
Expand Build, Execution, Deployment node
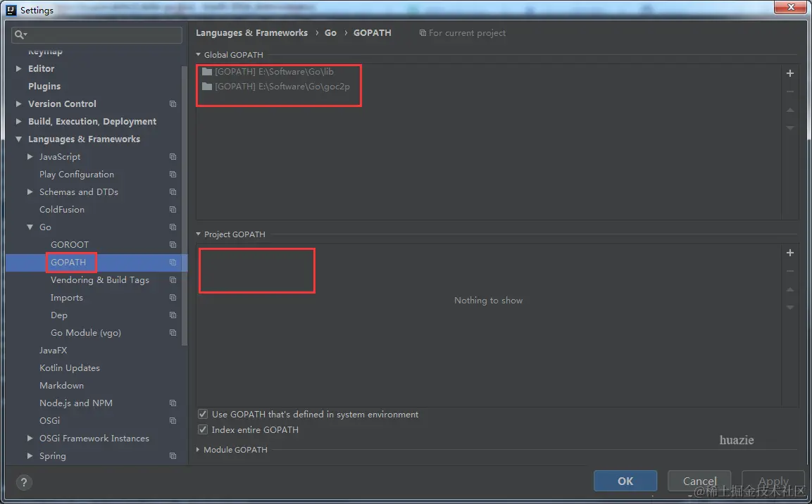(18, 121)
